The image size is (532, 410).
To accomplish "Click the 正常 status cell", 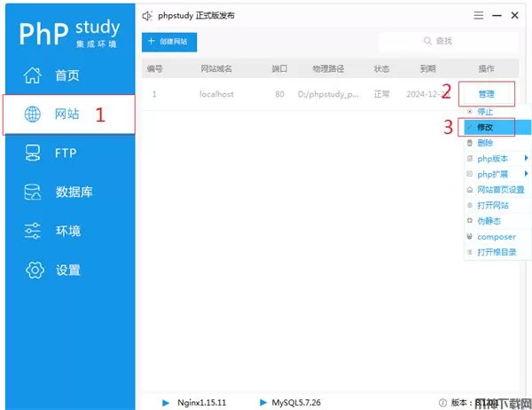I will point(381,94).
